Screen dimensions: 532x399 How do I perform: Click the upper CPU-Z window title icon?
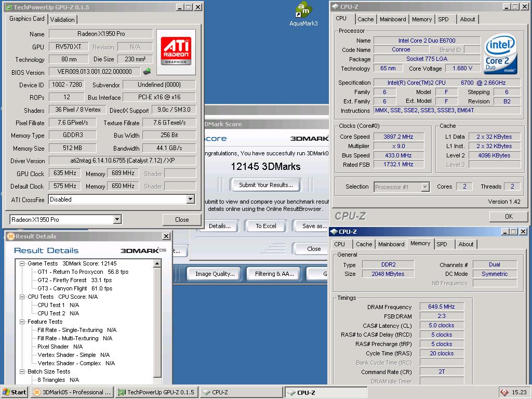point(335,6)
